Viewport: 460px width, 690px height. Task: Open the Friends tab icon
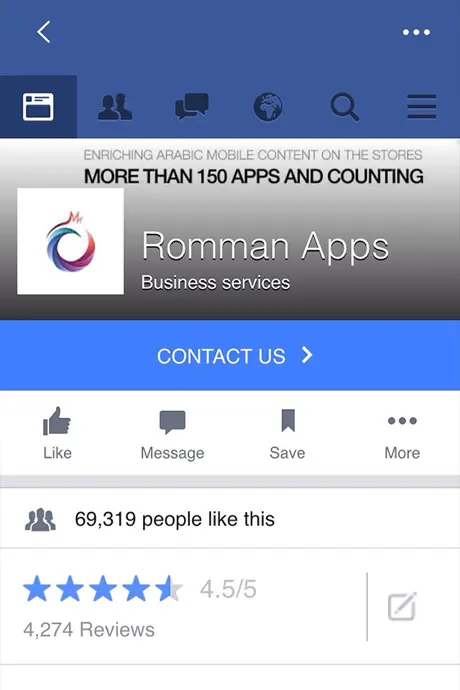pos(115,106)
